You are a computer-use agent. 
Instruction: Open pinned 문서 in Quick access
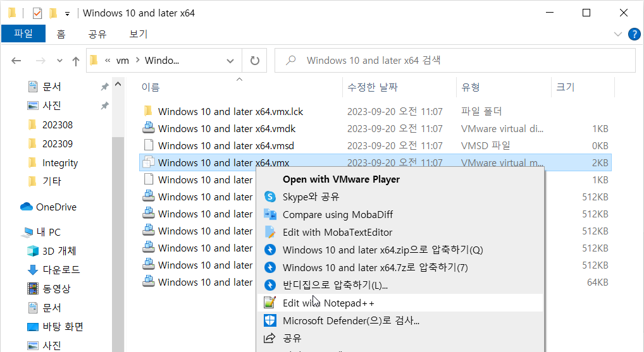[52, 87]
